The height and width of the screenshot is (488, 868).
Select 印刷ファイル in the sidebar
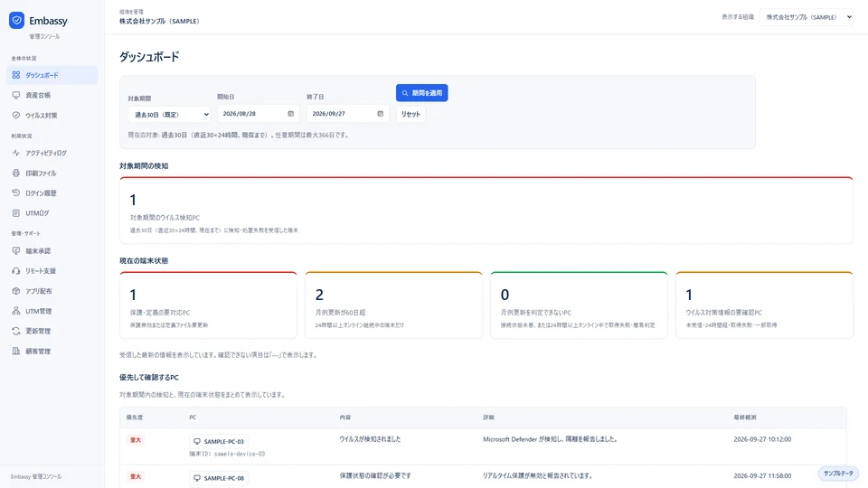click(52, 173)
